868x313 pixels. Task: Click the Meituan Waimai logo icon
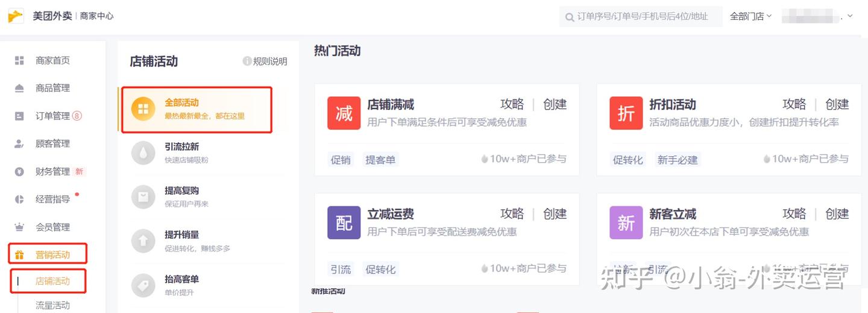pos(16,16)
